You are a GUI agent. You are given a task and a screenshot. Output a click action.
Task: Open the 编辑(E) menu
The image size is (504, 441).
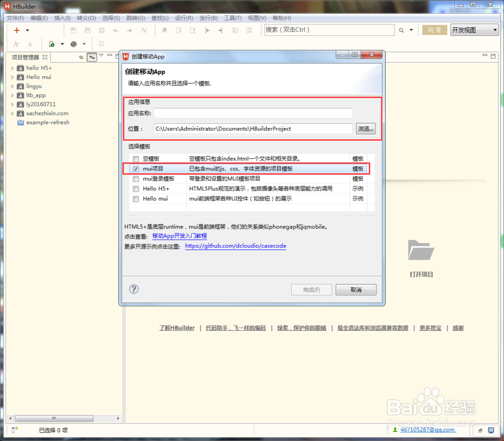39,18
